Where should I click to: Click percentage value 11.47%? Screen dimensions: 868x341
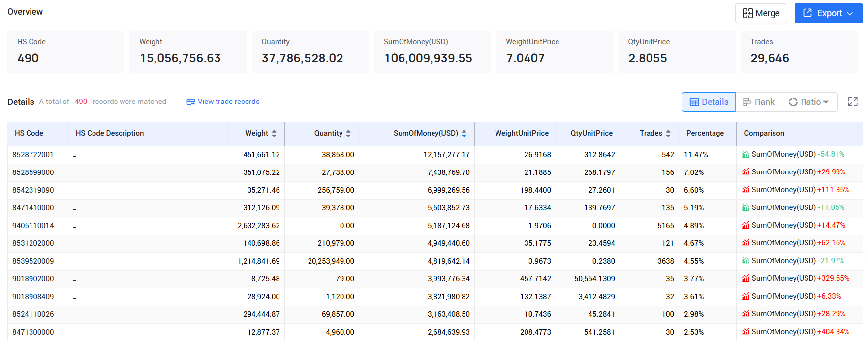696,155
